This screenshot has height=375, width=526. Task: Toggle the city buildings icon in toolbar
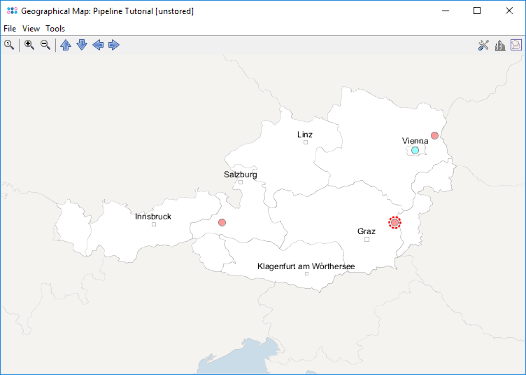point(500,45)
